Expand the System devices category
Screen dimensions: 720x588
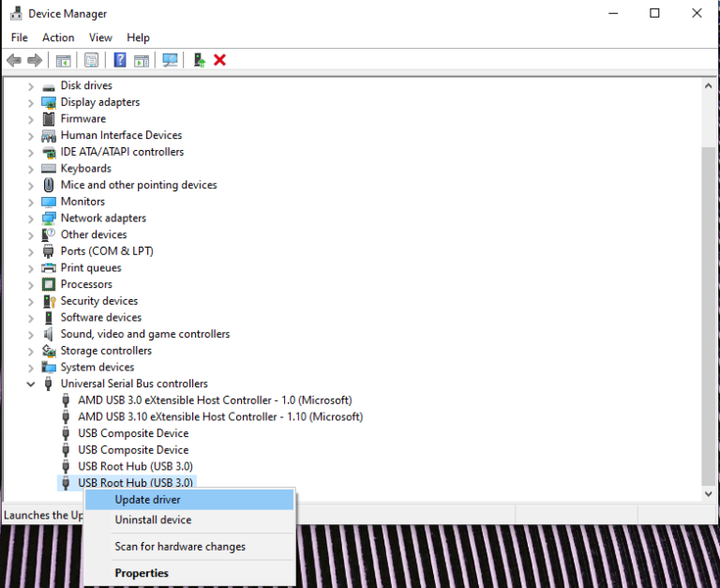31,367
